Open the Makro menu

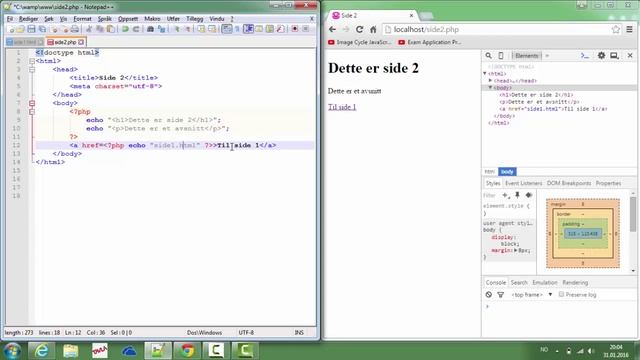[x=152, y=19]
